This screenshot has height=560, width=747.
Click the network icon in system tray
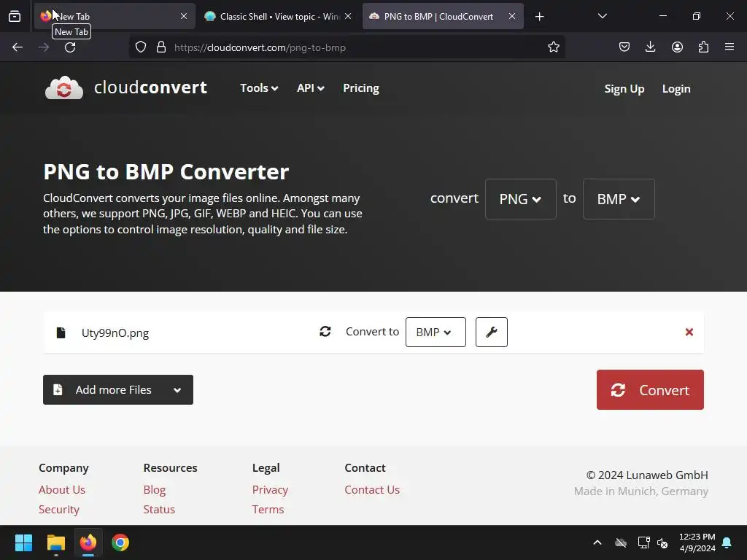tap(643, 542)
